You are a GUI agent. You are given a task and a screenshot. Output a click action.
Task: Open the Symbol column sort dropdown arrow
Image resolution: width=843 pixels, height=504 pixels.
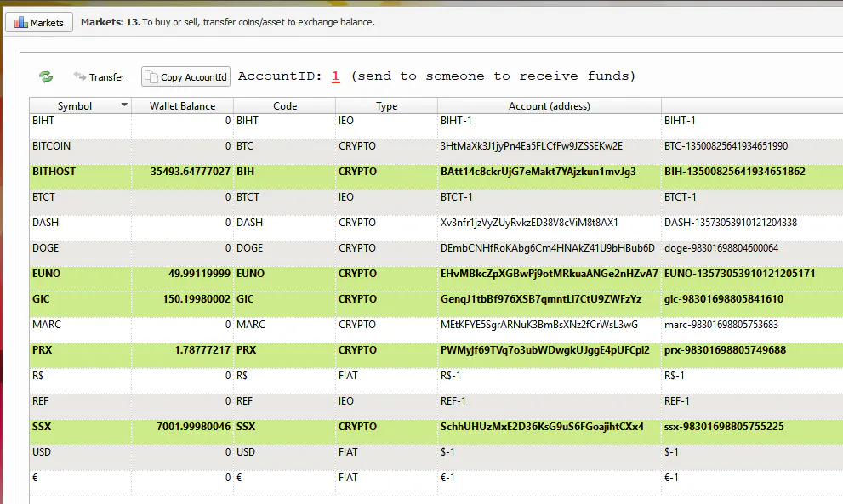point(124,105)
